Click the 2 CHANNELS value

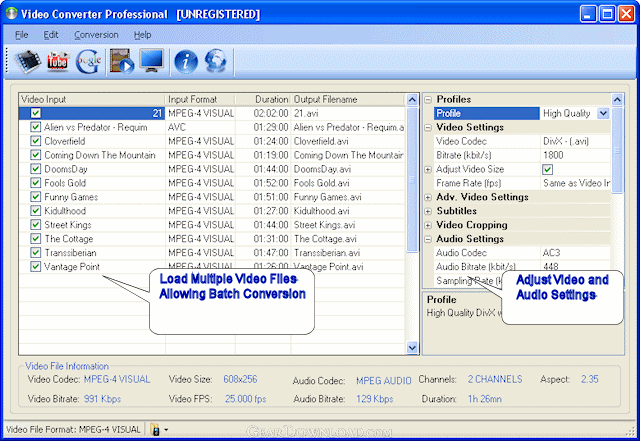pyautogui.click(x=495, y=379)
